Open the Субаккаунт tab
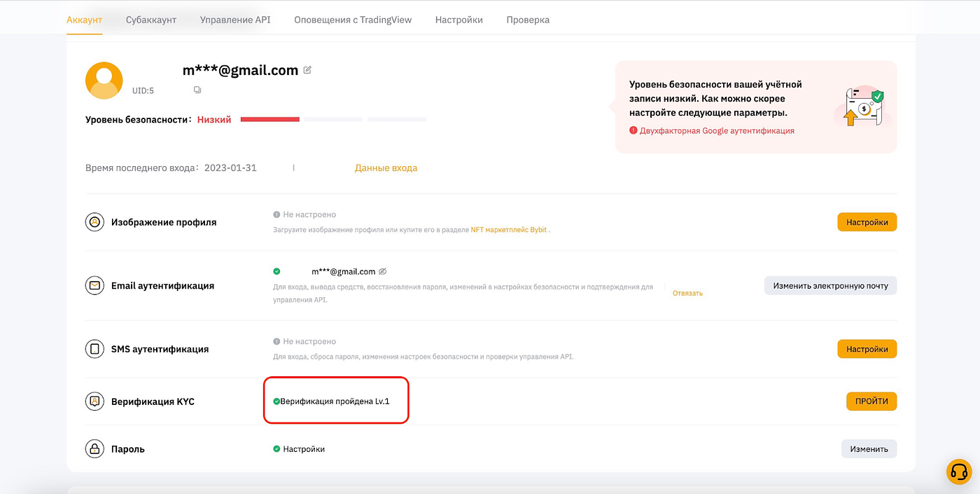The width and height of the screenshot is (980, 494). tap(151, 20)
